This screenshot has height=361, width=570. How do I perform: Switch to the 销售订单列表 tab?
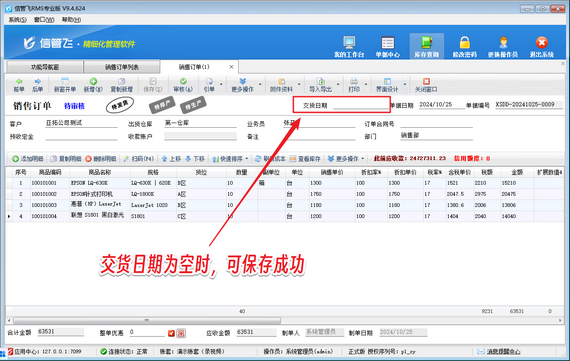coord(122,67)
